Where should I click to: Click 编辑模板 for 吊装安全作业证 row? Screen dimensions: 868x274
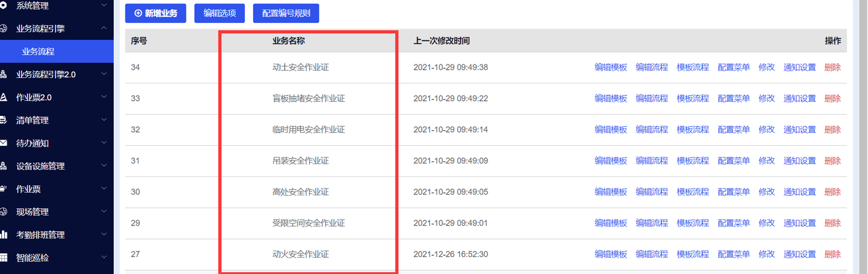point(611,161)
